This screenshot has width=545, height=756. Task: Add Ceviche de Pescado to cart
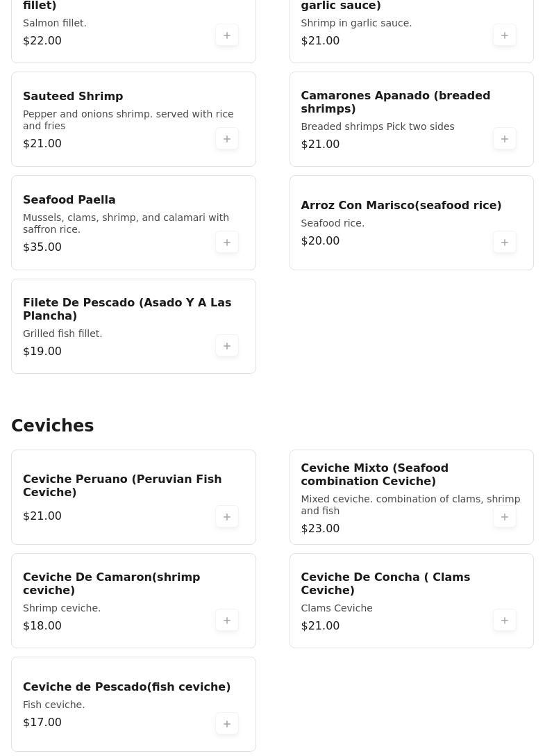click(x=227, y=724)
